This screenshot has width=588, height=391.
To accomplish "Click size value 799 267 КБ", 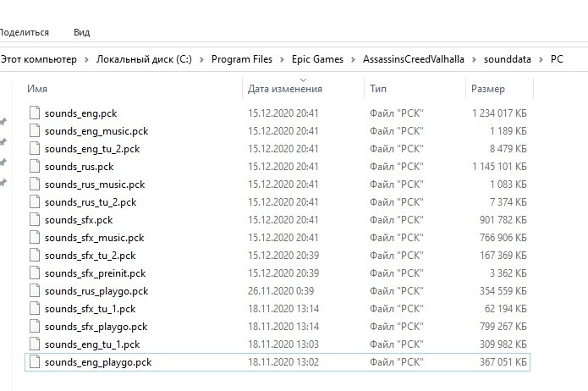I will pos(503,327).
